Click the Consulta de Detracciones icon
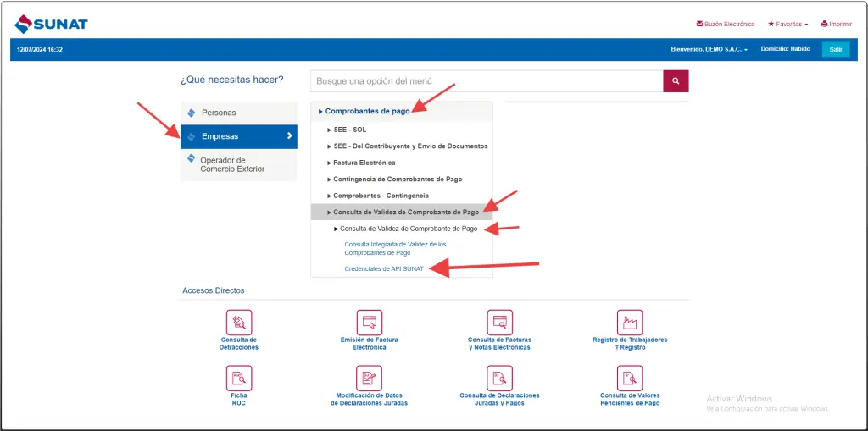 click(239, 322)
